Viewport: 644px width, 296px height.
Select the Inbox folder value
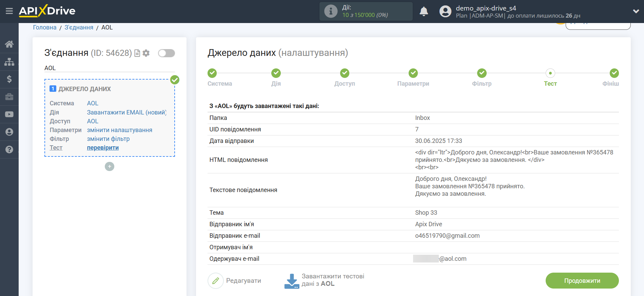(x=422, y=118)
